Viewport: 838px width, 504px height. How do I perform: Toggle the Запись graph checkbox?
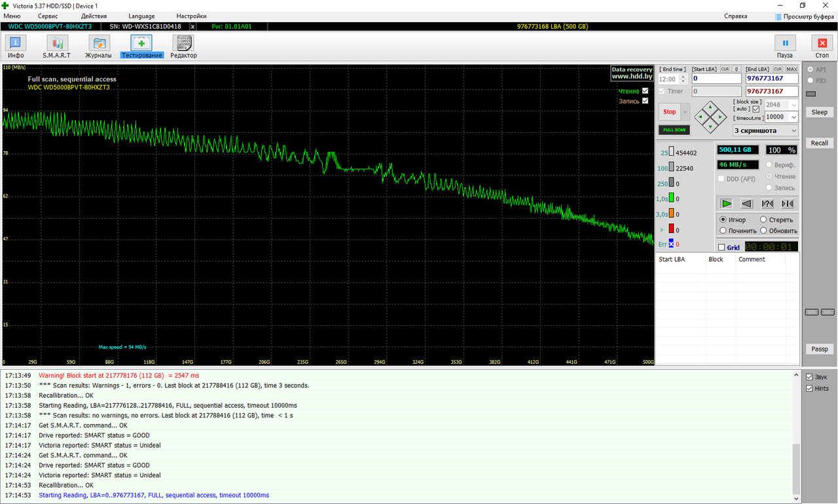click(646, 101)
